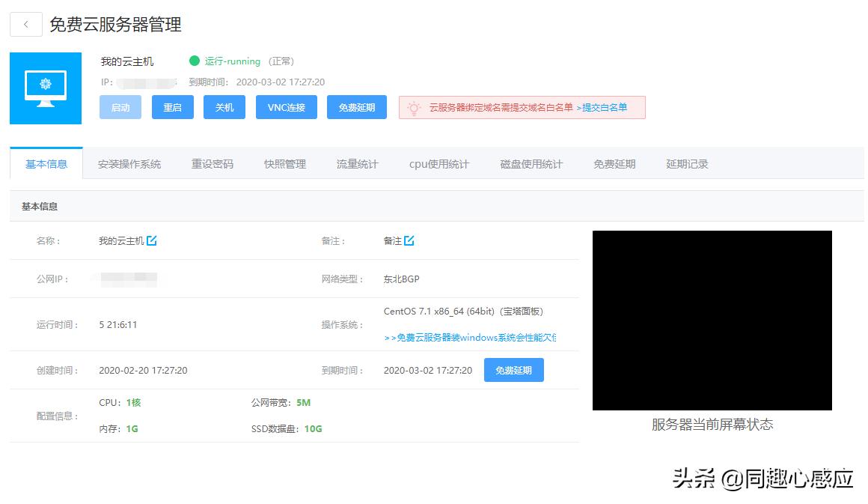
Task: Start the server with the 启动 button
Action: 120,107
